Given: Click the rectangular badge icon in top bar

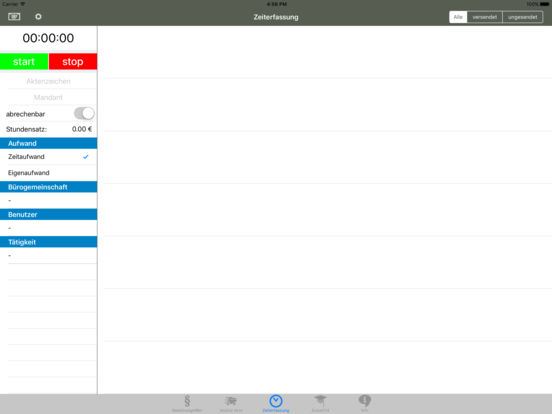Looking at the screenshot, I should pyautogui.click(x=14, y=17).
